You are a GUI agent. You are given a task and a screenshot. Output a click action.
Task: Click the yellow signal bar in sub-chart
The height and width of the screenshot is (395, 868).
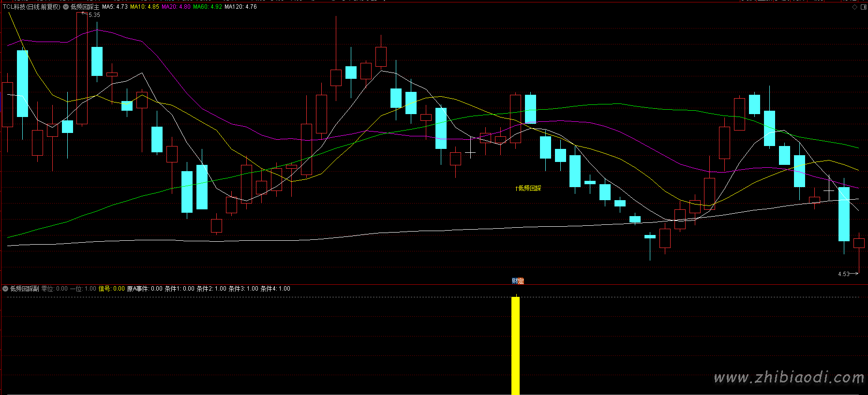pyautogui.click(x=516, y=346)
